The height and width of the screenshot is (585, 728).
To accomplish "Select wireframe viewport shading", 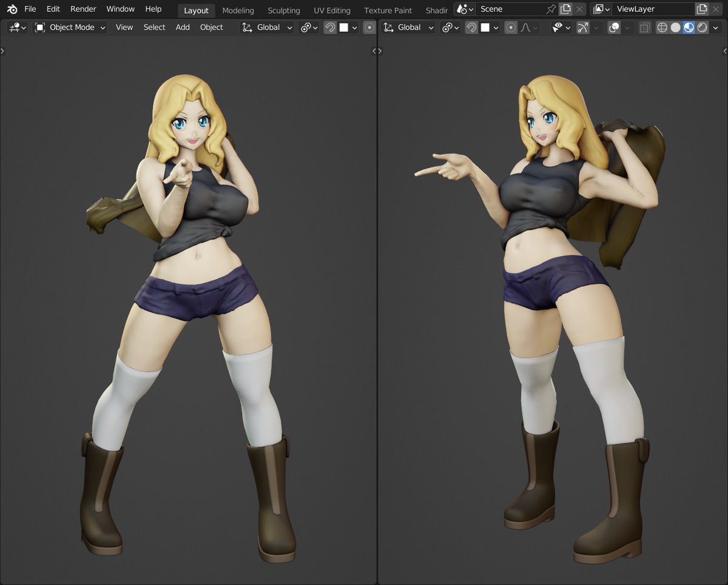I will [x=662, y=27].
